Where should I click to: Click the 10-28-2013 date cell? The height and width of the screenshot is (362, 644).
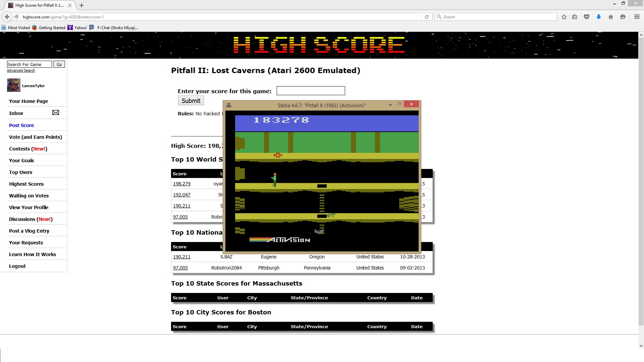point(413,257)
